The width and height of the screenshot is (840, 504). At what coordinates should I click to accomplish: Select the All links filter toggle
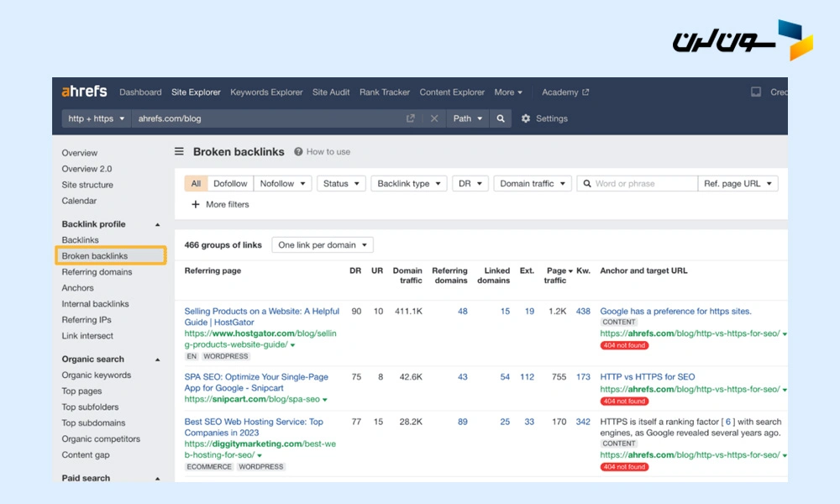[196, 183]
